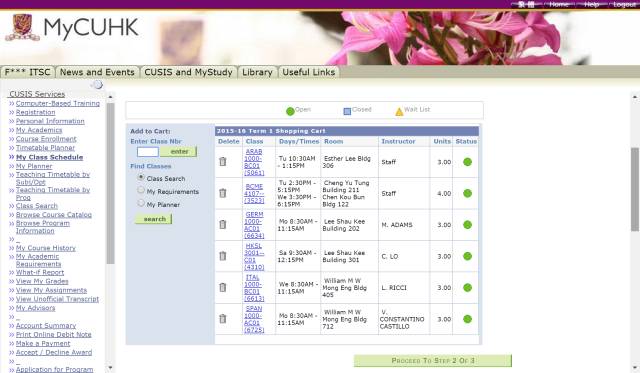Click the Wait List yellow triangle icon
Screen dimensions: 640x373
(x=399, y=111)
